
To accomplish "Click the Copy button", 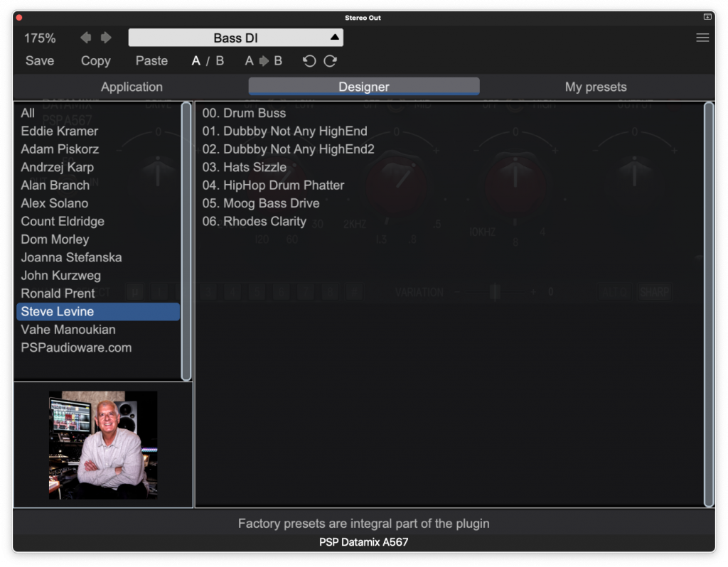I will [x=95, y=61].
